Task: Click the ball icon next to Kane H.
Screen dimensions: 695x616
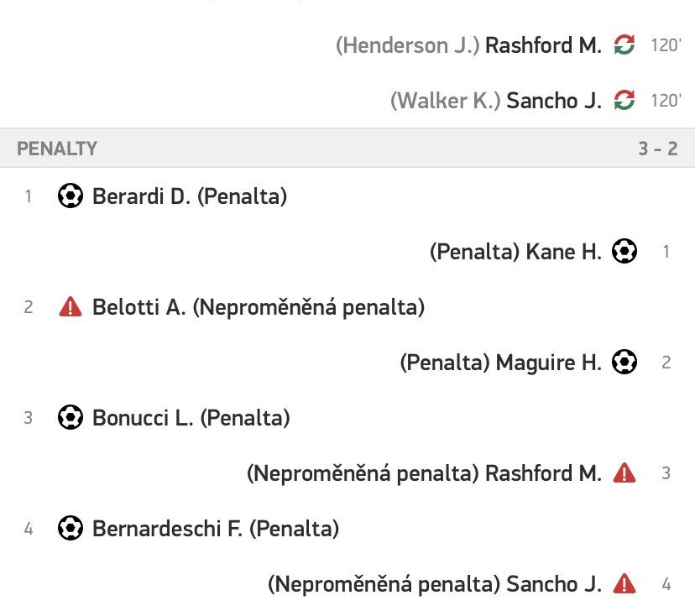Action: 624,251
